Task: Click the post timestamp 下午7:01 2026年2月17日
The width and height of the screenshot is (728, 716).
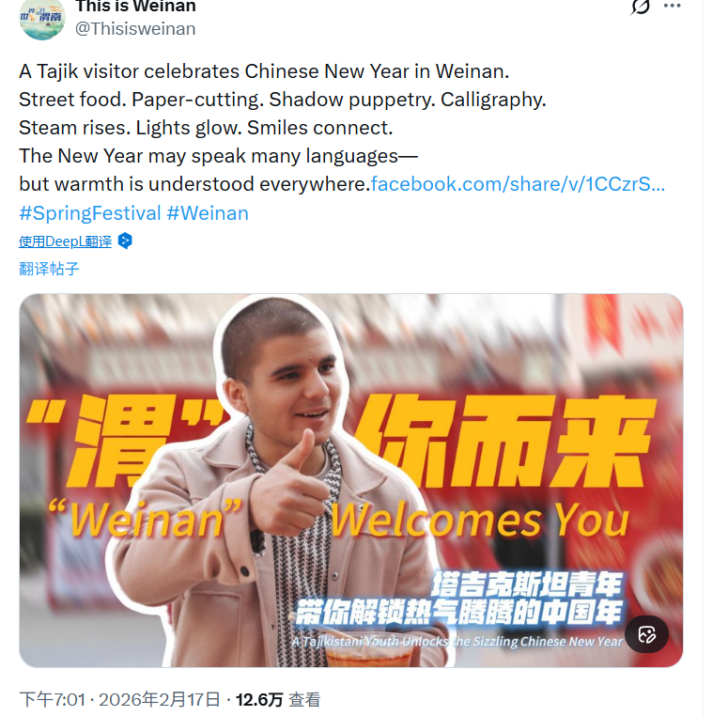Action: pyautogui.click(x=120, y=699)
